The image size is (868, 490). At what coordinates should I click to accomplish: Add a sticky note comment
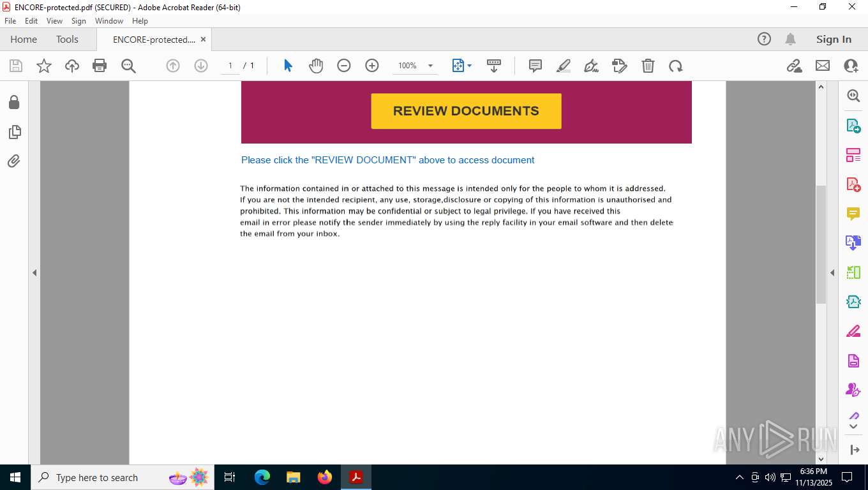click(x=535, y=66)
